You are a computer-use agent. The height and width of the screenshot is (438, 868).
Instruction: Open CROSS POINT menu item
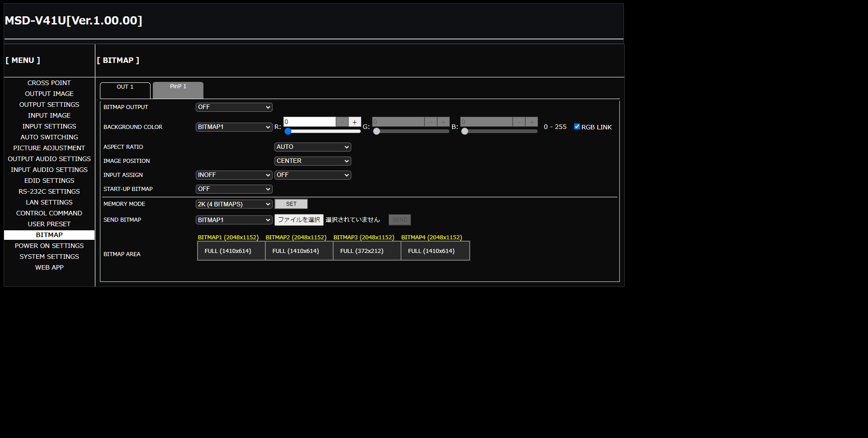[x=49, y=83]
